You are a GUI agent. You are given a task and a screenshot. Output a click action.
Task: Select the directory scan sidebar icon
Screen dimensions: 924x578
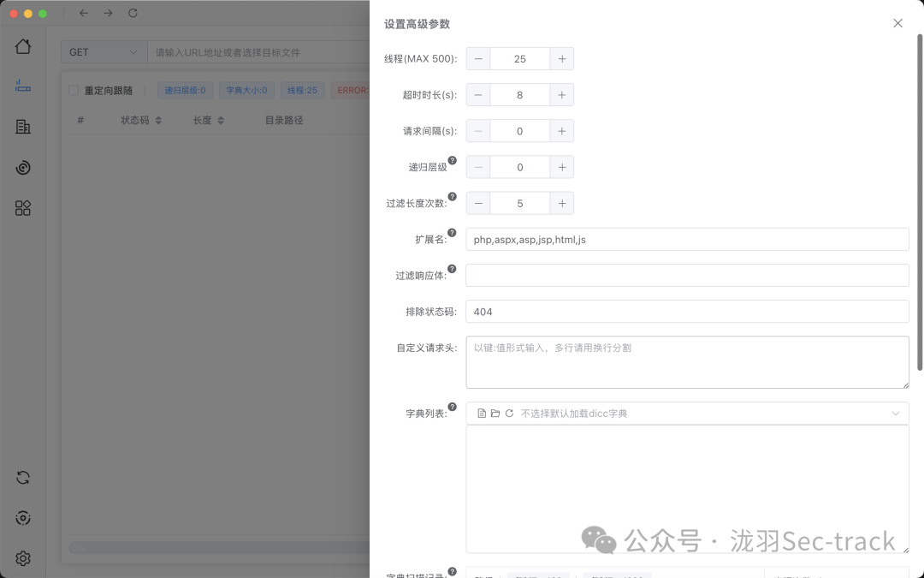click(x=23, y=86)
